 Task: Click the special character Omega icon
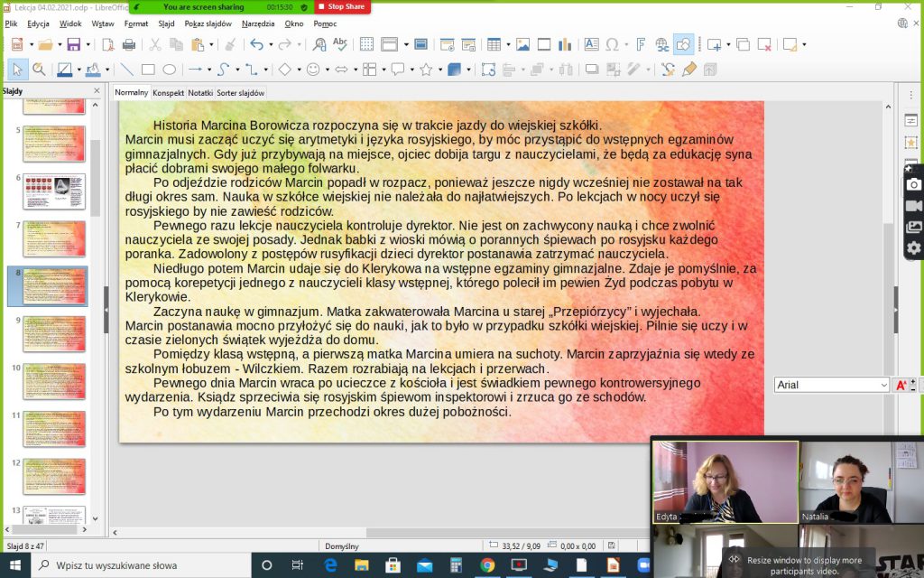613,44
